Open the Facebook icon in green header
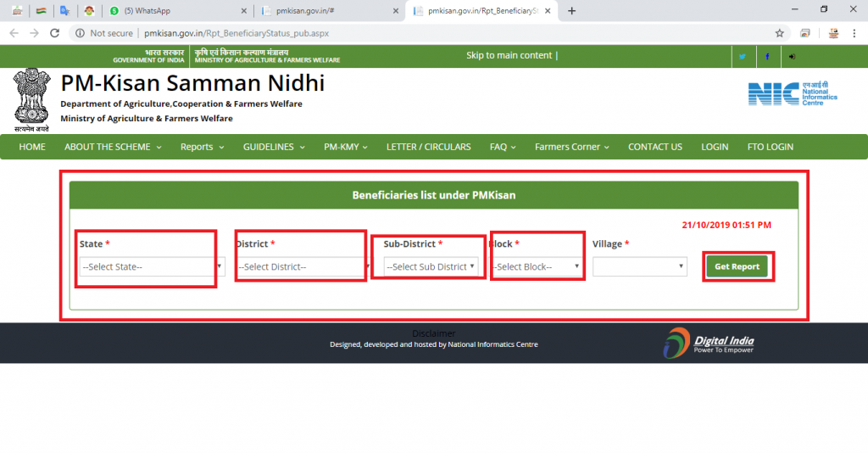The width and height of the screenshot is (868, 453). [767, 57]
